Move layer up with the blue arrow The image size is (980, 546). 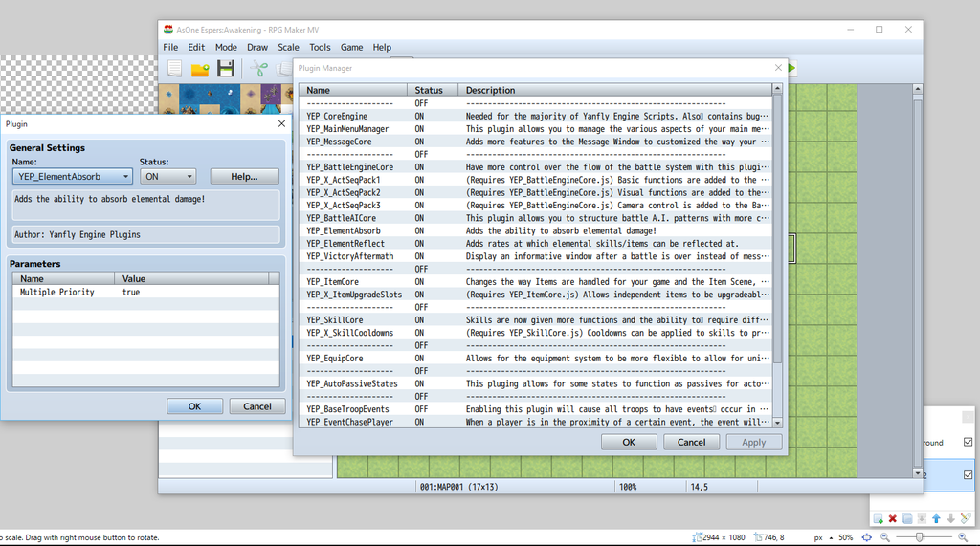[936, 519]
